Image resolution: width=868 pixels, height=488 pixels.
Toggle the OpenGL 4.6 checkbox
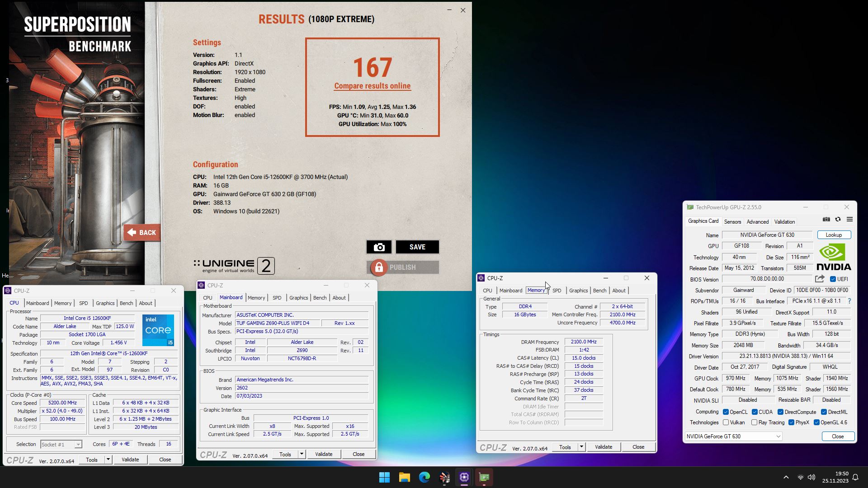pyautogui.click(x=816, y=422)
